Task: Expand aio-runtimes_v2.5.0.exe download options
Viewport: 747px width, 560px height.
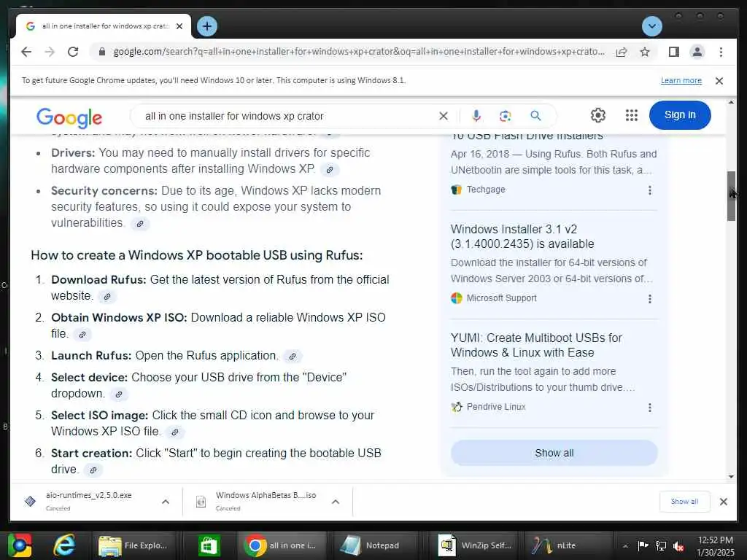Action: pos(166,502)
